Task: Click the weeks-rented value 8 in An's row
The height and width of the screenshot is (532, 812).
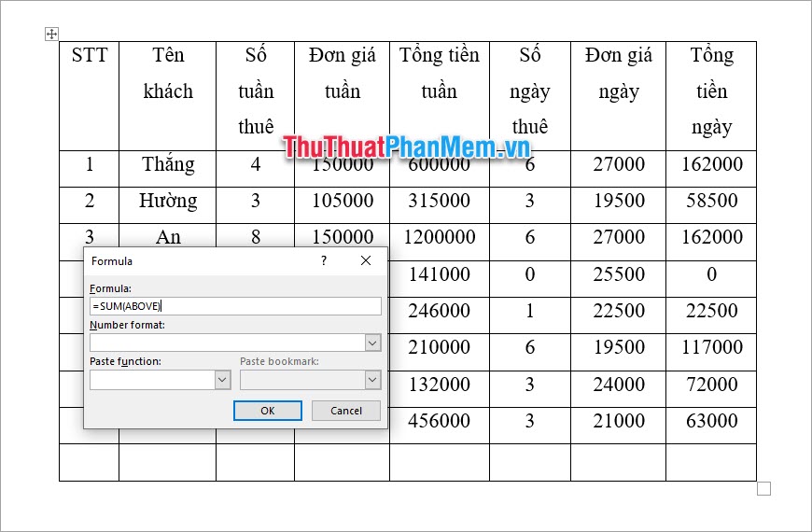Action: [x=256, y=237]
